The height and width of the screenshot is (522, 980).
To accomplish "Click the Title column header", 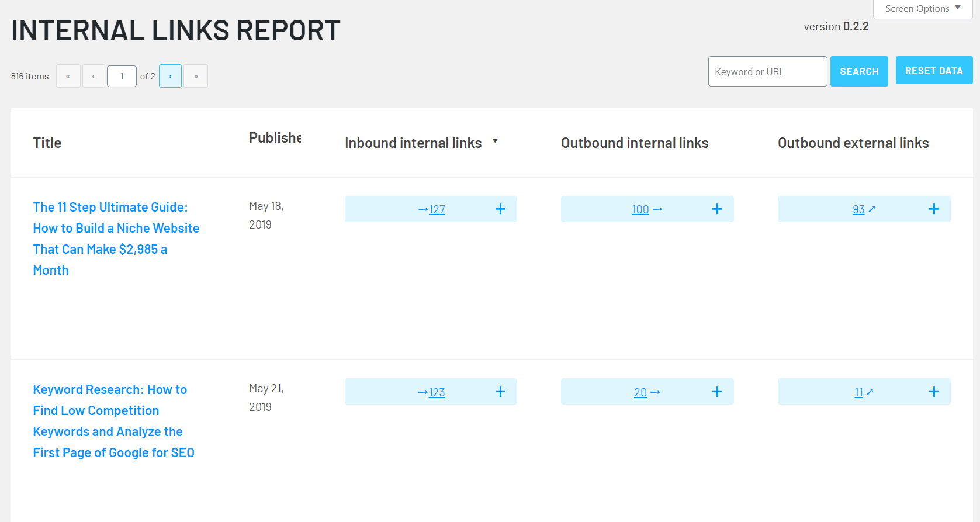I will click(47, 143).
